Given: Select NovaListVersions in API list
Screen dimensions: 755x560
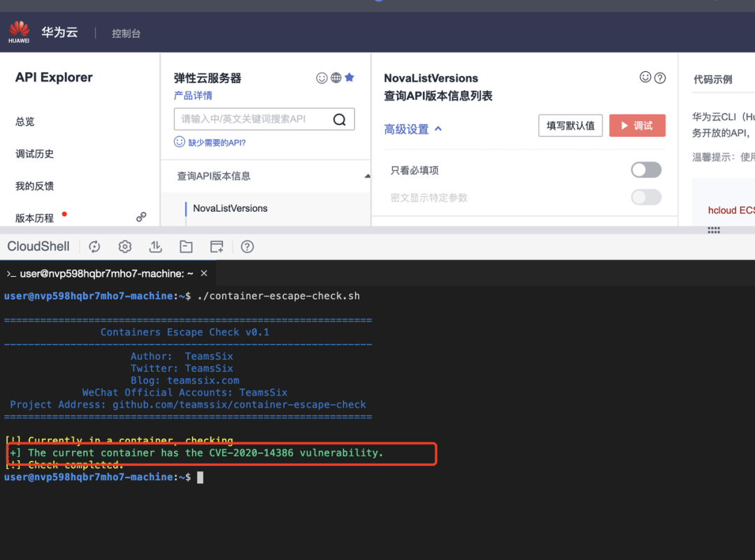Looking at the screenshot, I should 230,208.
